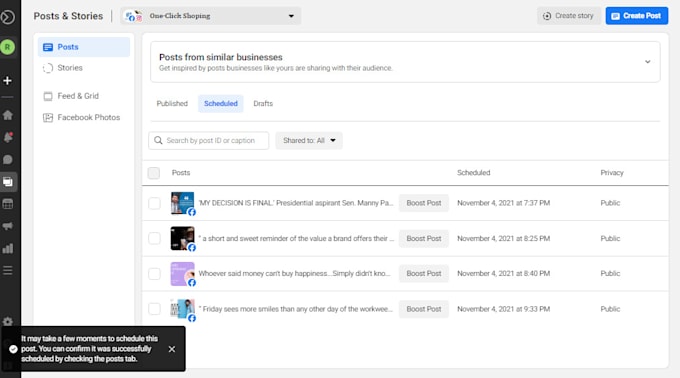
Task: Check the 'Friday sees more smiles' post checkbox
Action: tap(154, 309)
